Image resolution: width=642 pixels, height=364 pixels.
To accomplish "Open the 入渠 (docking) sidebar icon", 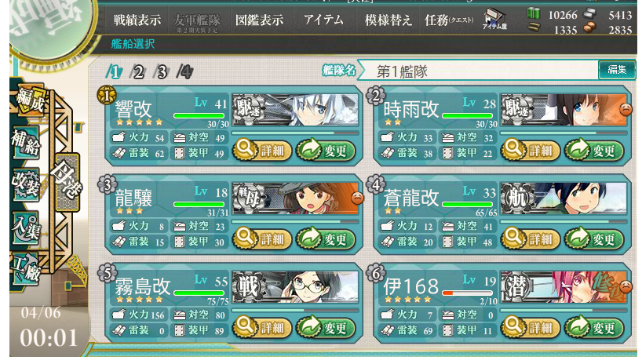I will pyautogui.click(x=26, y=227).
